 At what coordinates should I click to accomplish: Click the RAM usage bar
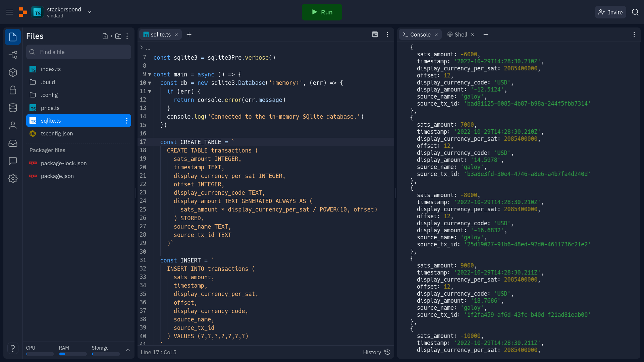coord(72,354)
